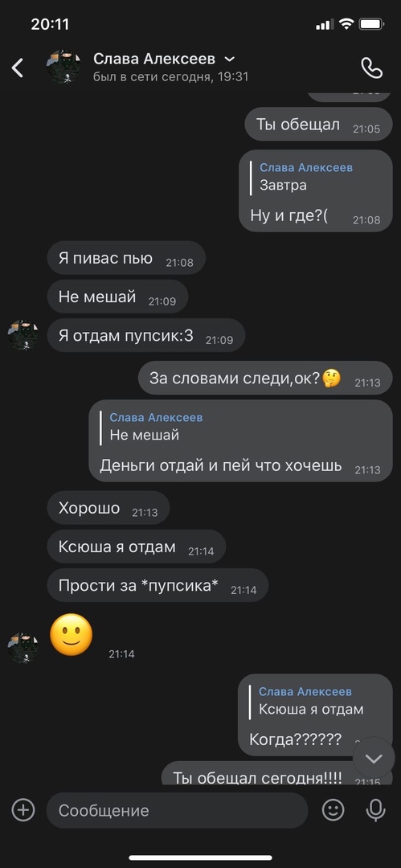Open the attachment plus icon
This screenshot has height=868, width=401.
point(23,810)
